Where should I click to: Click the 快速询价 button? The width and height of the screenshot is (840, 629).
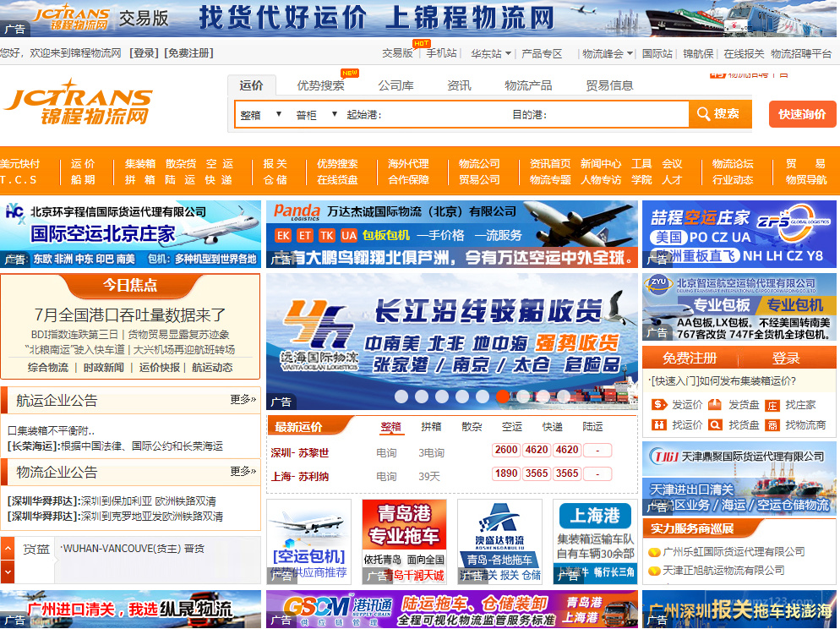pos(802,114)
